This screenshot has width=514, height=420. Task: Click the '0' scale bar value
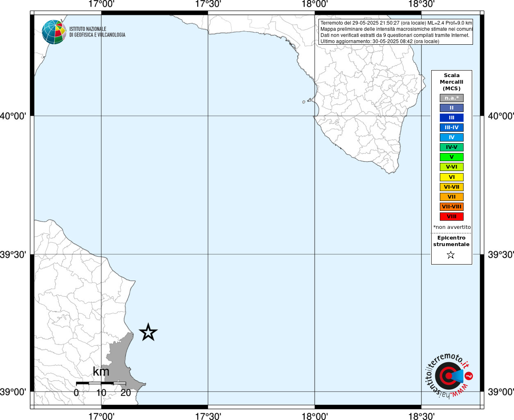76,393
